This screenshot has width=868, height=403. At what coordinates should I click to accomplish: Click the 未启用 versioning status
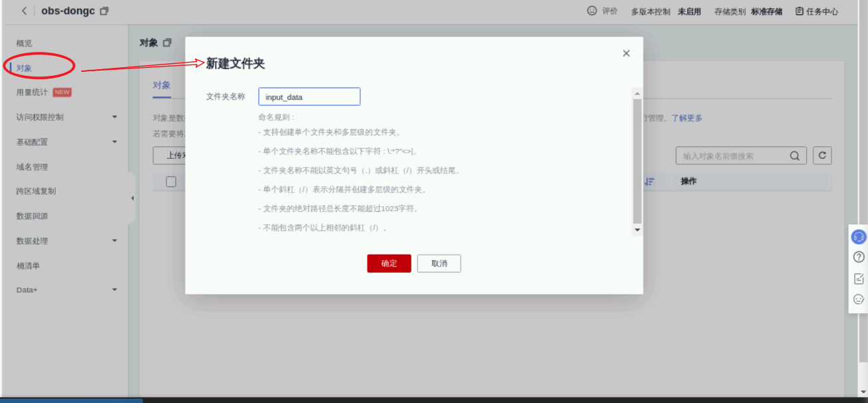coord(689,11)
